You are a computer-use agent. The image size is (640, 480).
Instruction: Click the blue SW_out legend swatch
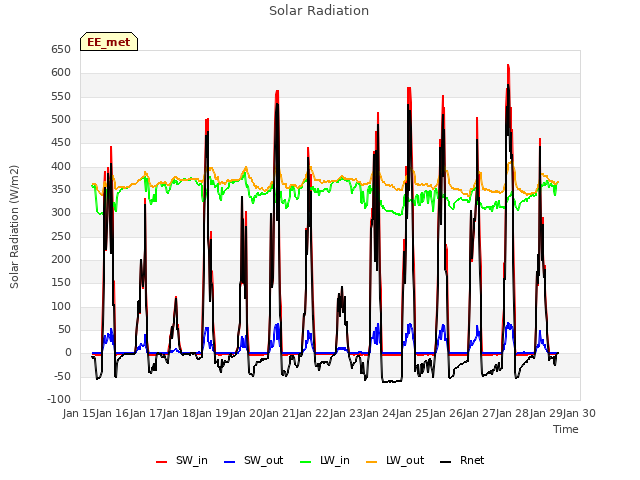230,462
